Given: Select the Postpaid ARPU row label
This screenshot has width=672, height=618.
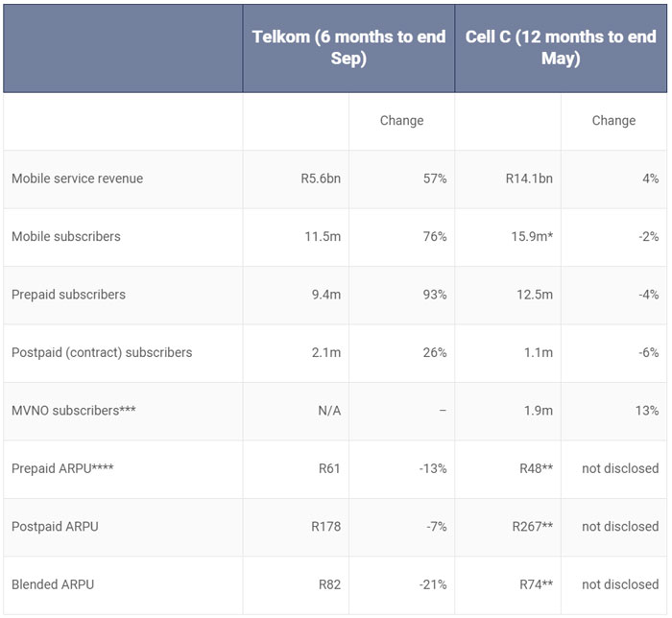Looking at the screenshot, I should (56, 526).
